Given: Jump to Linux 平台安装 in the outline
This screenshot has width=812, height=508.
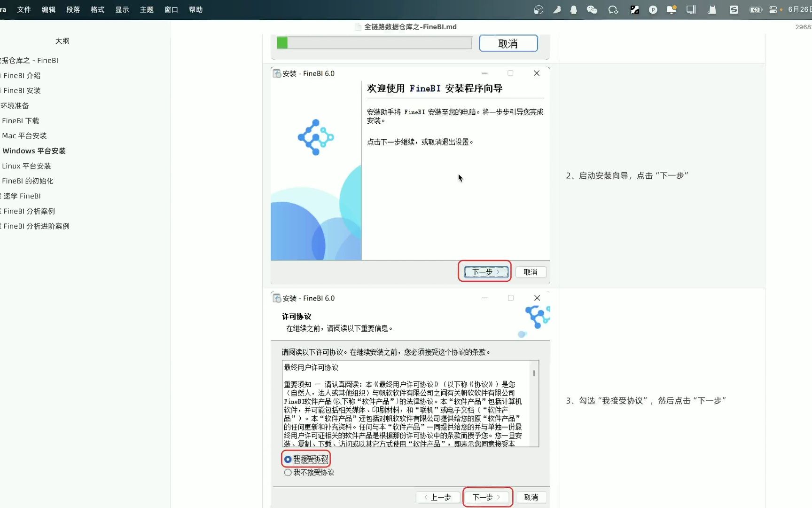Looking at the screenshot, I should pyautogui.click(x=26, y=166).
